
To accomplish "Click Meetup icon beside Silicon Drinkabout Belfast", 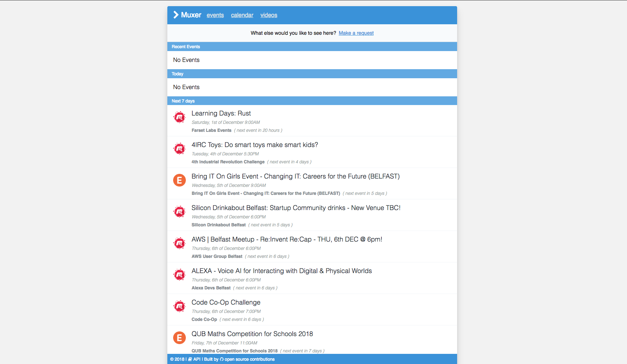I will [x=179, y=212].
